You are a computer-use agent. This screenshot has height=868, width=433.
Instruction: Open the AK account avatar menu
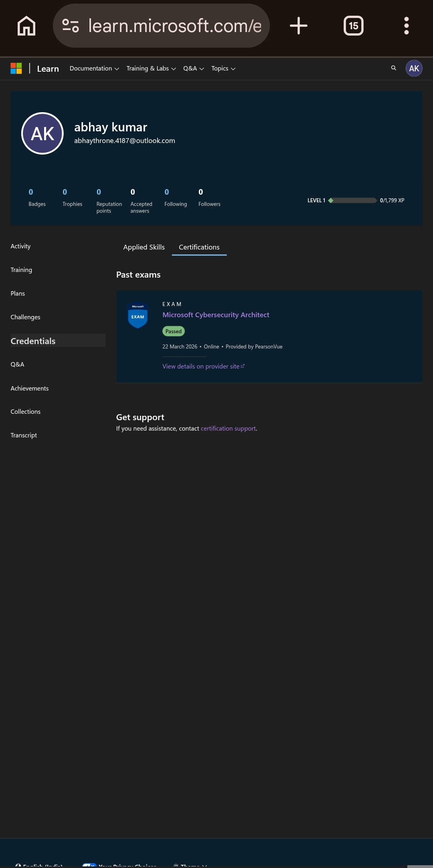pyautogui.click(x=414, y=68)
